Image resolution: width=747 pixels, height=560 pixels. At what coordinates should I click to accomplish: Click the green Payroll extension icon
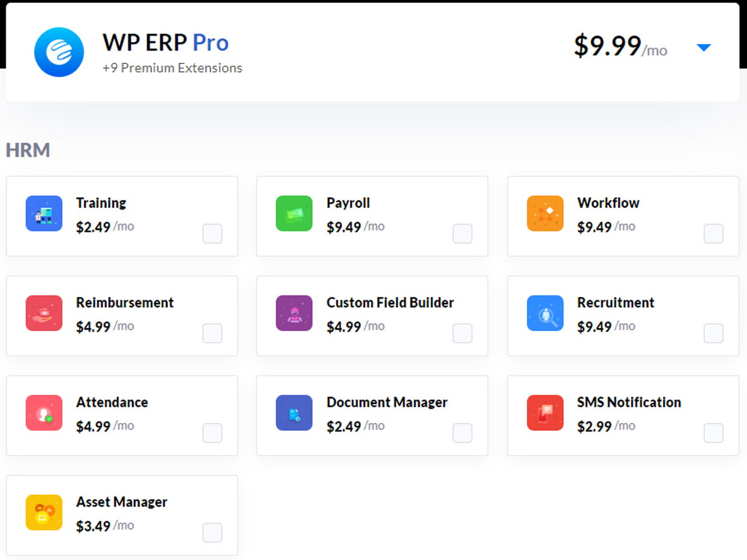(294, 213)
